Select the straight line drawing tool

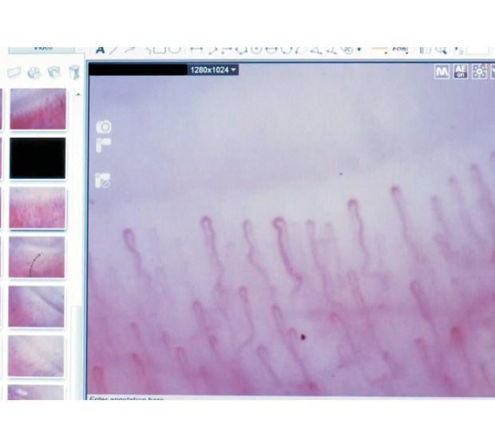point(114,50)
